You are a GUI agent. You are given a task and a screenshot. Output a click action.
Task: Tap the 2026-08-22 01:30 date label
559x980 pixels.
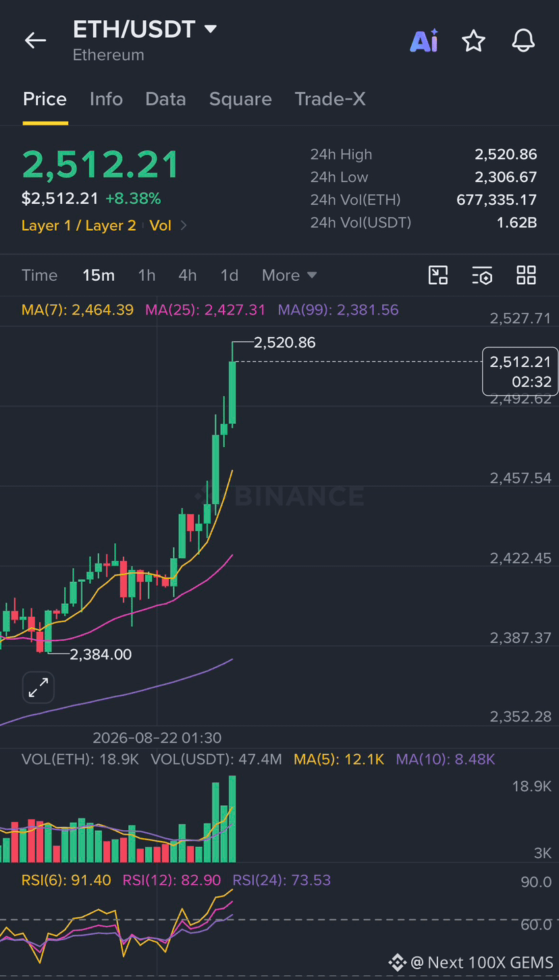pyautogui.click(x=157, y=738)
